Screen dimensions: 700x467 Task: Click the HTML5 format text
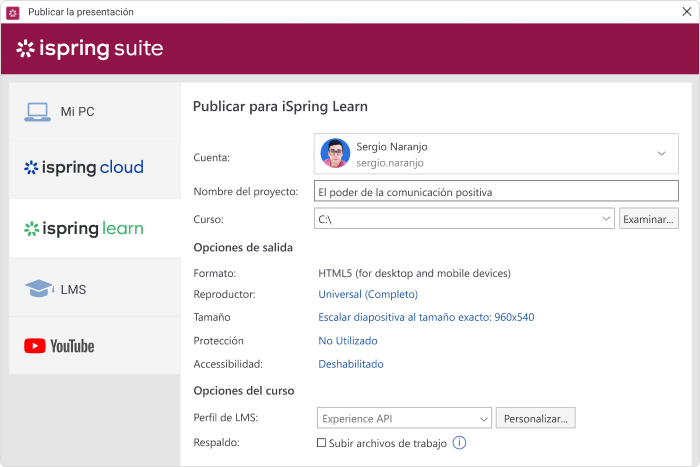414,273
